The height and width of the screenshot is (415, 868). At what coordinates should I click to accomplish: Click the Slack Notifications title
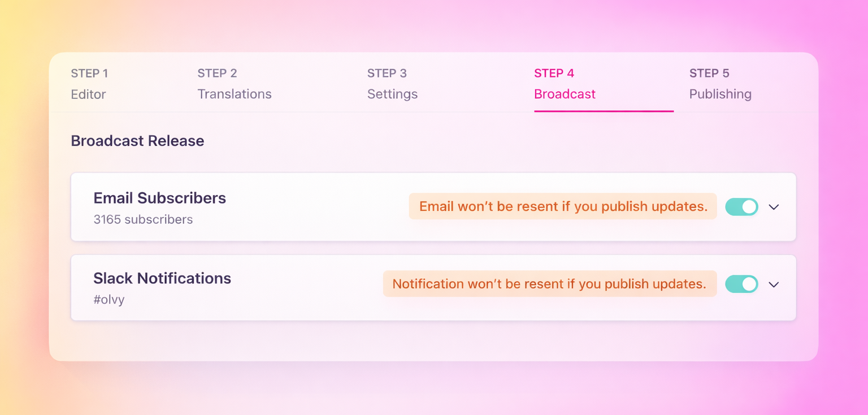pos(162,278)
